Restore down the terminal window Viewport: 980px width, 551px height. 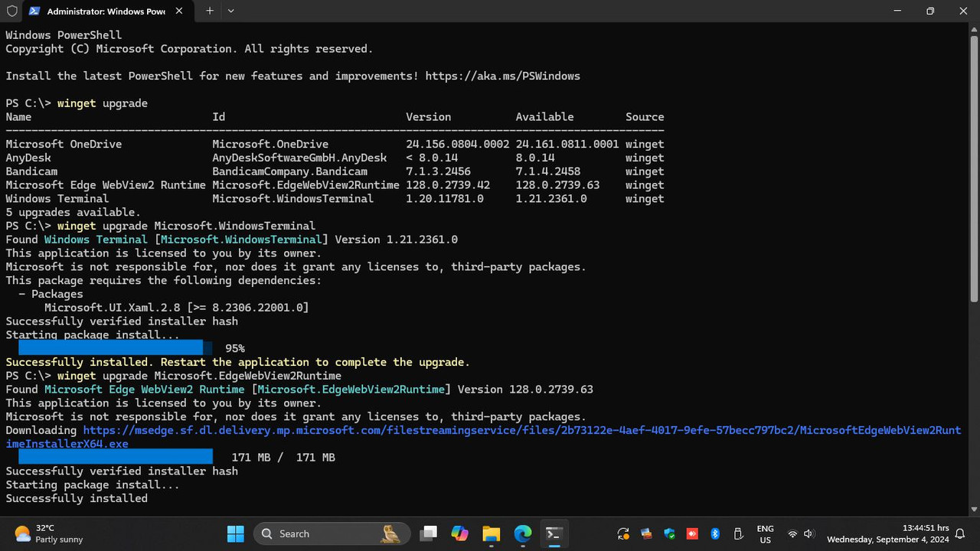point(930,11)
